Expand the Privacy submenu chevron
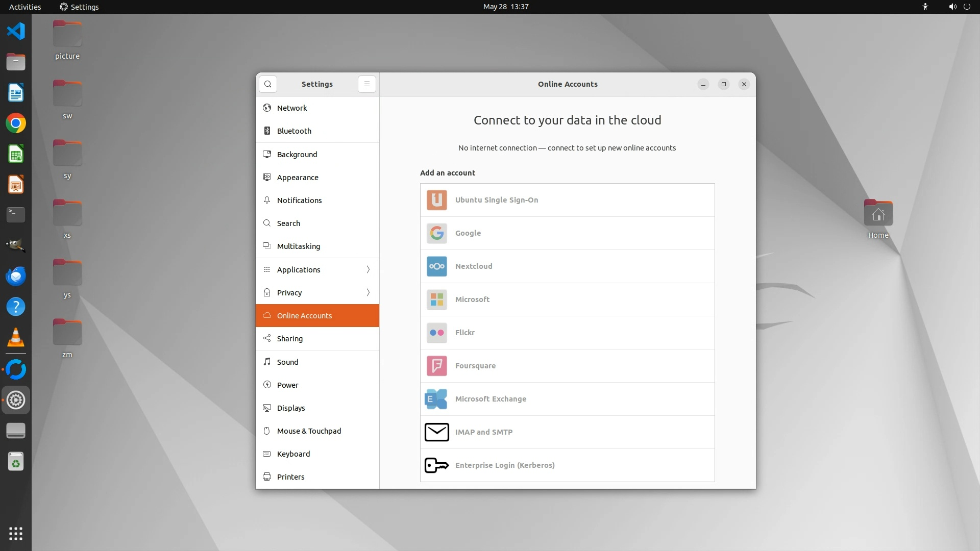This screenshot has height=551, width=980. pos(368,292)
